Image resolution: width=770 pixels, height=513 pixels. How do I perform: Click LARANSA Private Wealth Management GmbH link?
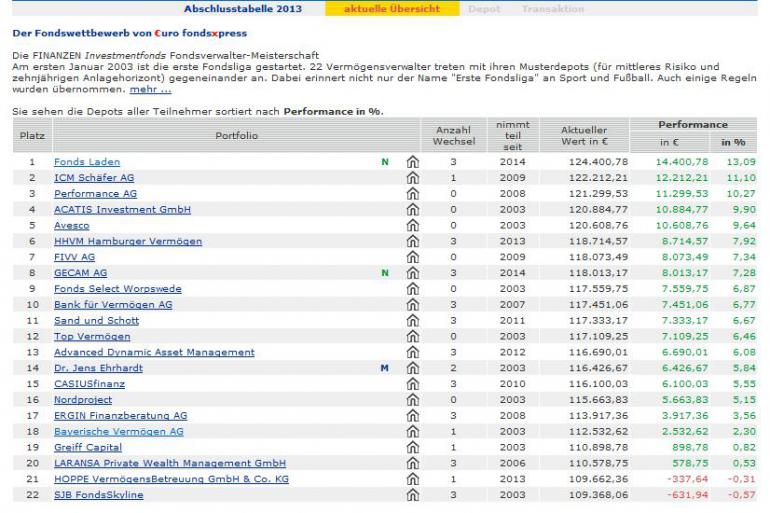click(169, 463)
